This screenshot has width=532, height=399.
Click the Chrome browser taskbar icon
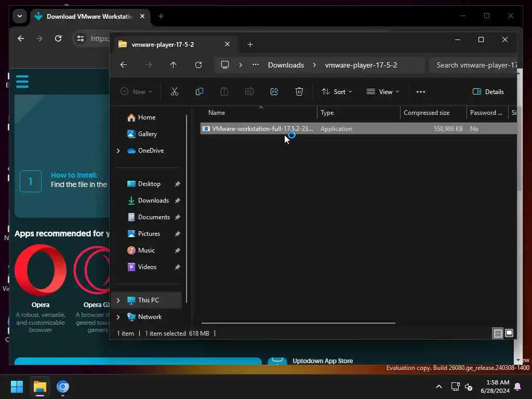(x=63, y=387)
